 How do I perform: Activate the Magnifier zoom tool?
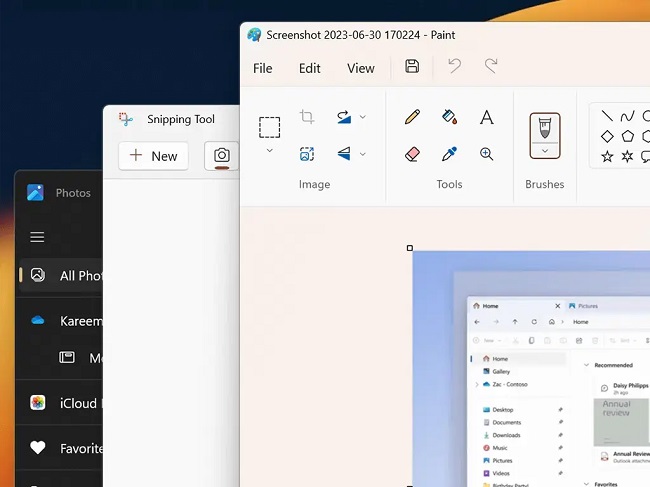pyautogui.click(x=487, y=154)
